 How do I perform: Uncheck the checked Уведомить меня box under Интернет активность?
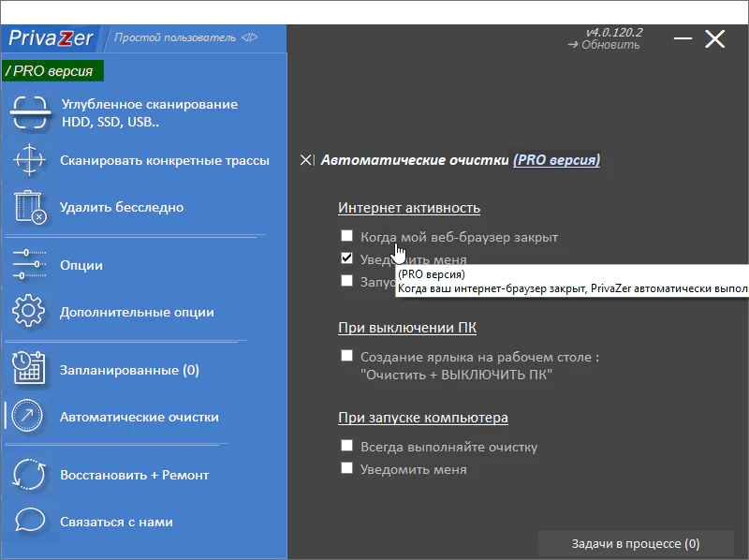point(347,258)
